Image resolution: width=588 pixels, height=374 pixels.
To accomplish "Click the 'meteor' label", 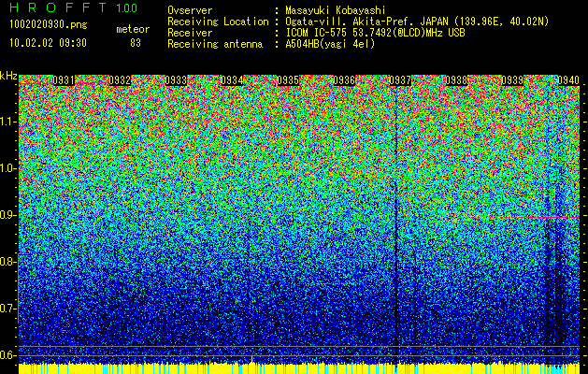I will tap(133, 29).
